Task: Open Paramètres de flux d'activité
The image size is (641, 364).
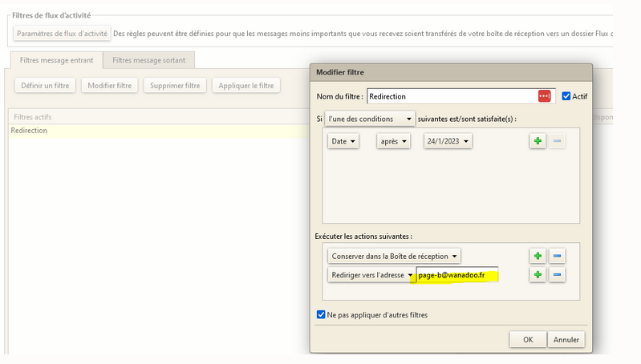Action: pos(62,34)
